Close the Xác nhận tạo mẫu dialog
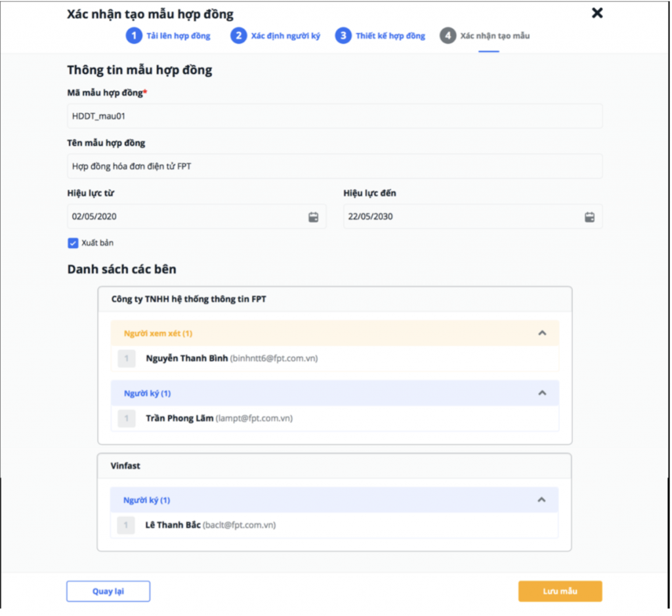This screenshot has height=616, width=672. [597, 13]
